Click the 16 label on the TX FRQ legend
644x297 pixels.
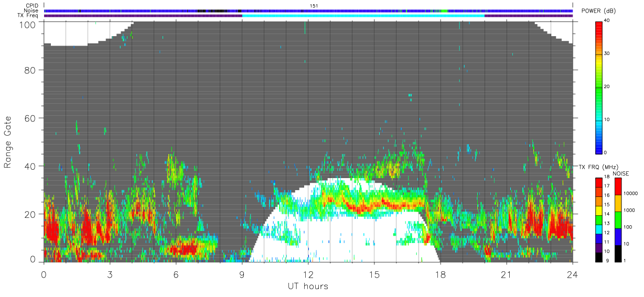pyautogui.click(x=607, y=195)
